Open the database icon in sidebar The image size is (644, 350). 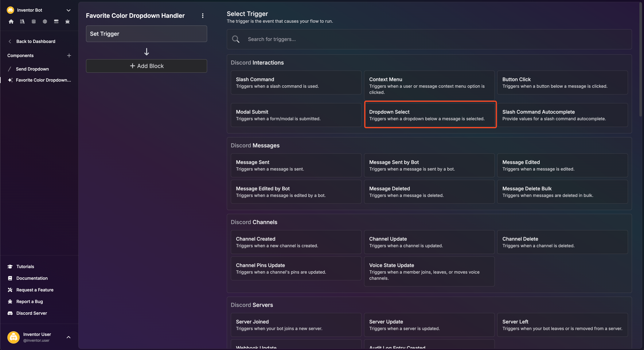pyautogui.click(x=33, y=21)
